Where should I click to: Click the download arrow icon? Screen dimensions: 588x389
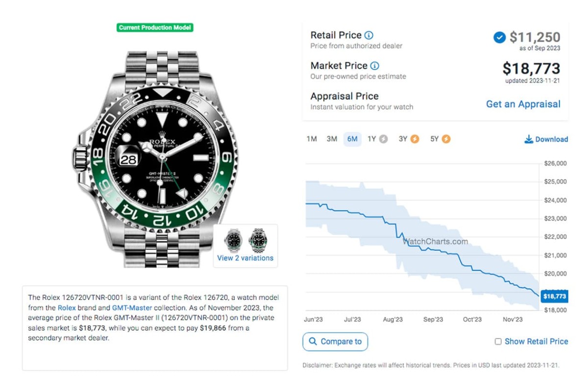(x=529, y=139)
